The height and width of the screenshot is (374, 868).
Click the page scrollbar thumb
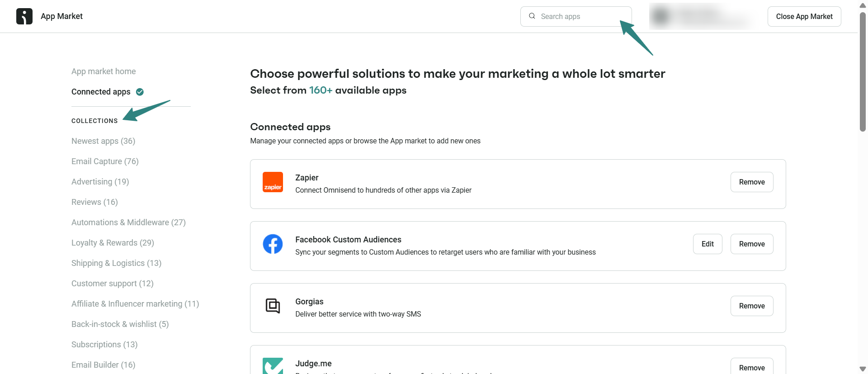click(863, 71)
